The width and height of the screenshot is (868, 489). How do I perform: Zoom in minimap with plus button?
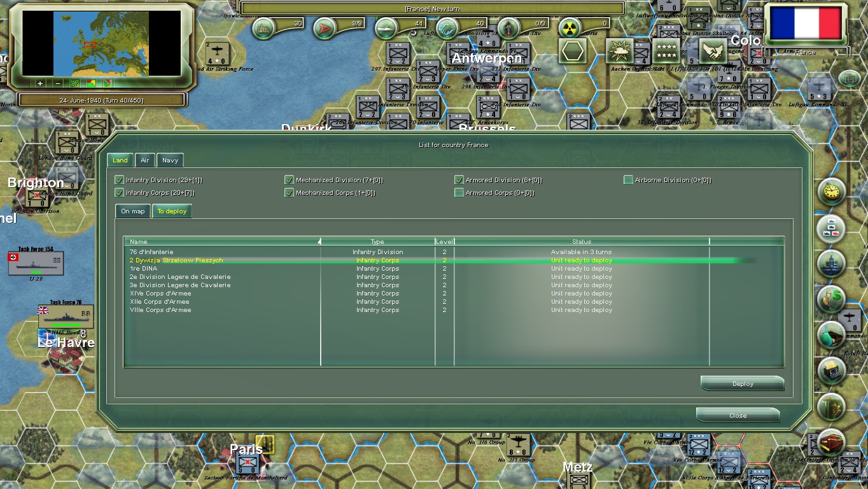tap(40, 83)
